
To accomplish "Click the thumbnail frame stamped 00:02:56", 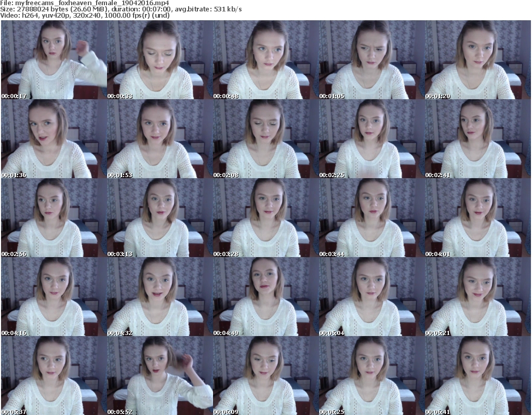I will [54, 218].
